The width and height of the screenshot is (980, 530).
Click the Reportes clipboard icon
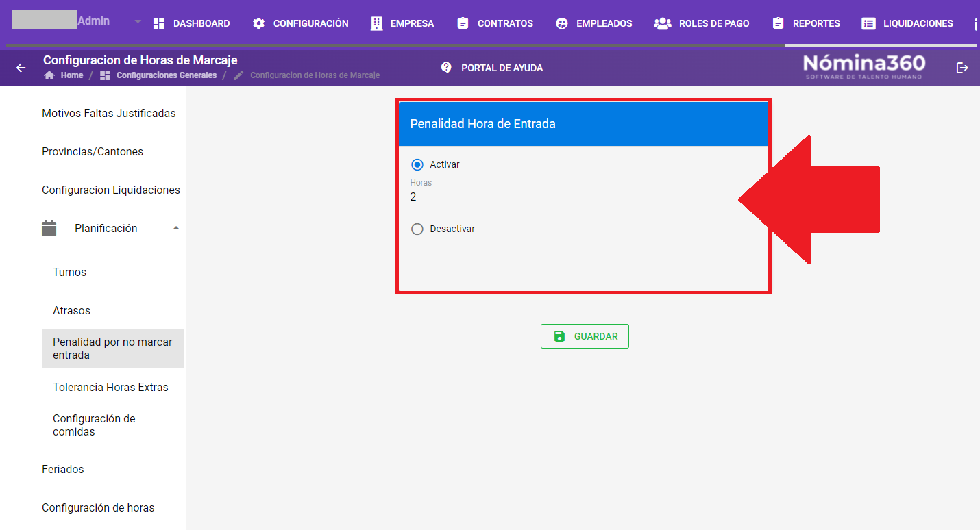[x=778, y=23]
